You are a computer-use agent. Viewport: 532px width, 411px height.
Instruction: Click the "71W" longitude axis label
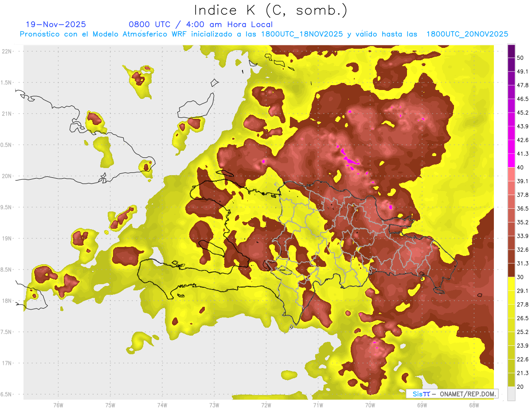[318, 405]
